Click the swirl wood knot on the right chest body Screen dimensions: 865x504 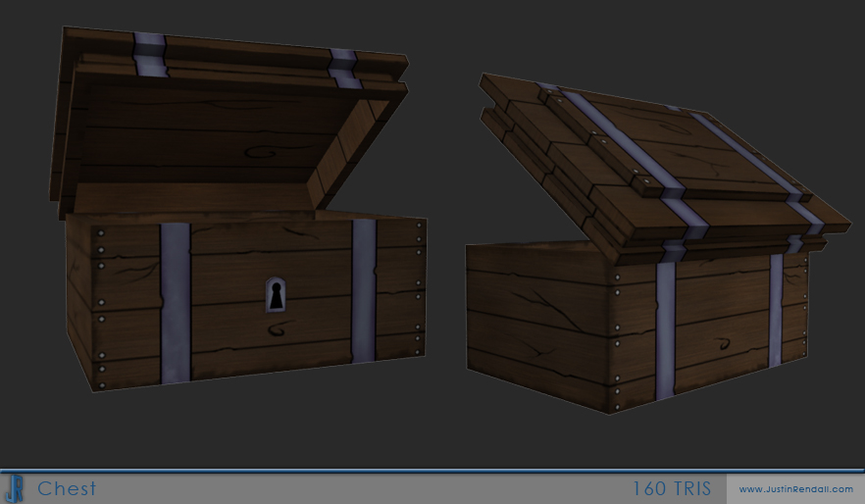728,345
